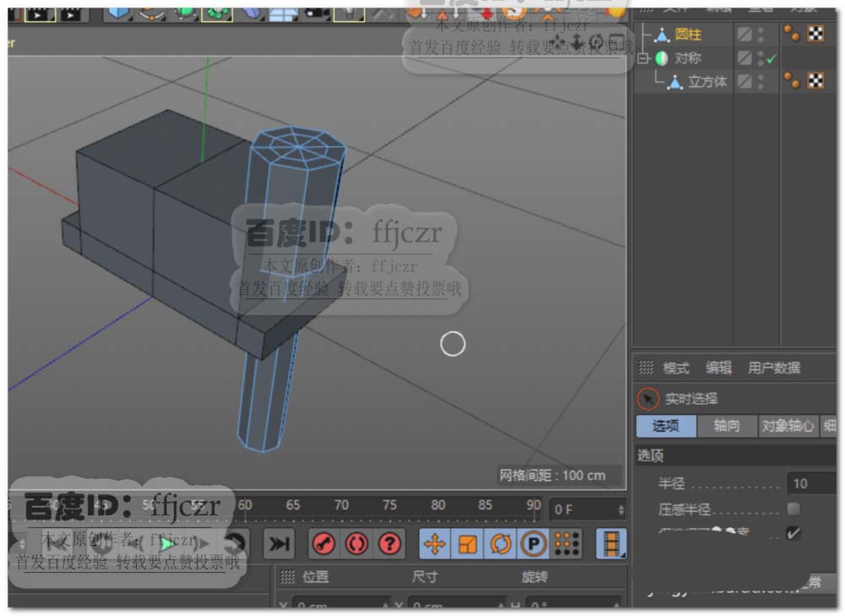Select the phong tag on 立方体
This screenshot has height=616, width=845.
click(x=792, y=81)
